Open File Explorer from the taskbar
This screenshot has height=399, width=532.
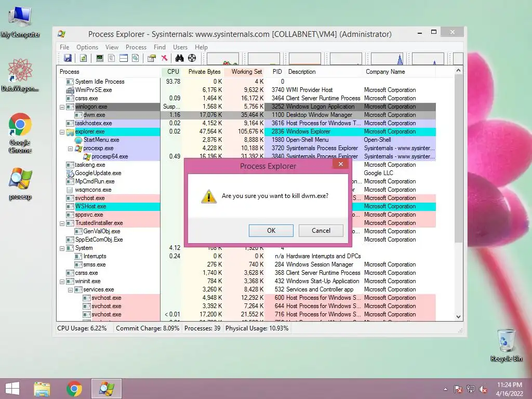(42, 389)
